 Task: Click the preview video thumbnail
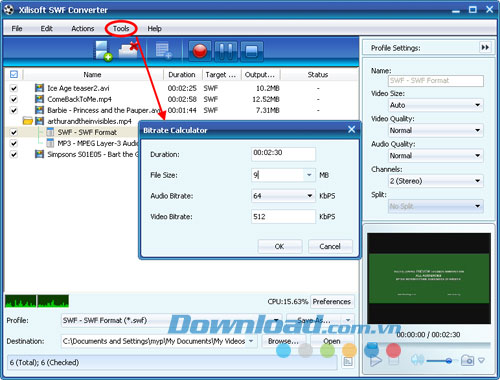pos(429,278)
